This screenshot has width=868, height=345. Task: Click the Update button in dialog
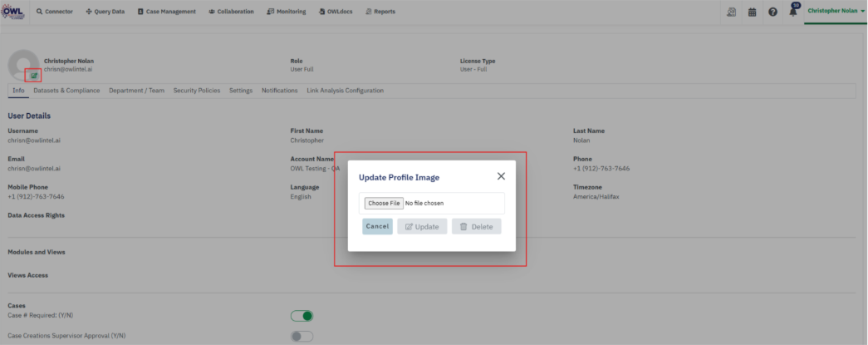pyautogui.click(x=422, y=226)
